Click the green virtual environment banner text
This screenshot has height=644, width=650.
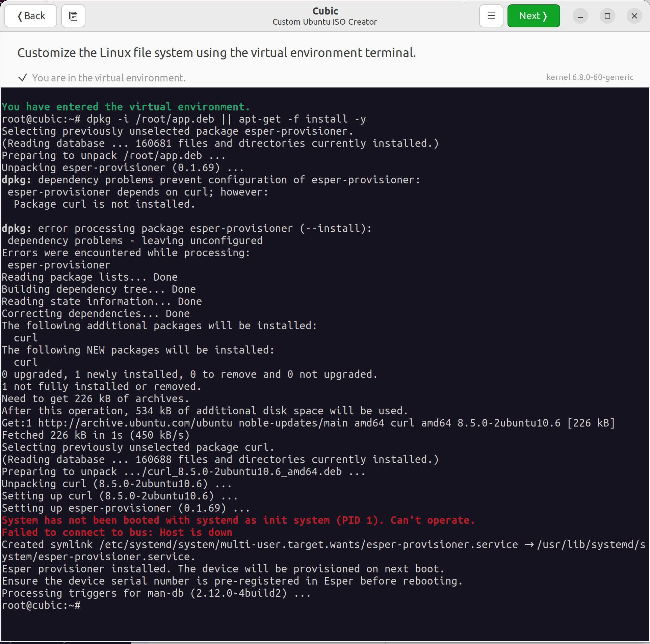[125, 106]
